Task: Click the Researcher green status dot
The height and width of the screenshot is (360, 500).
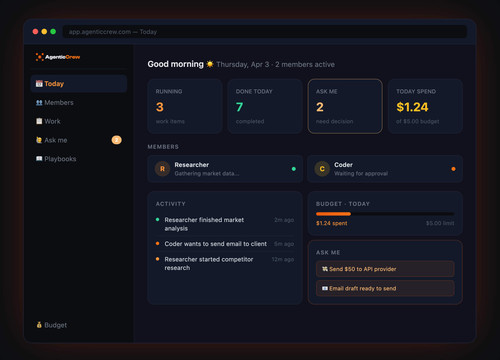Action: 294,169
